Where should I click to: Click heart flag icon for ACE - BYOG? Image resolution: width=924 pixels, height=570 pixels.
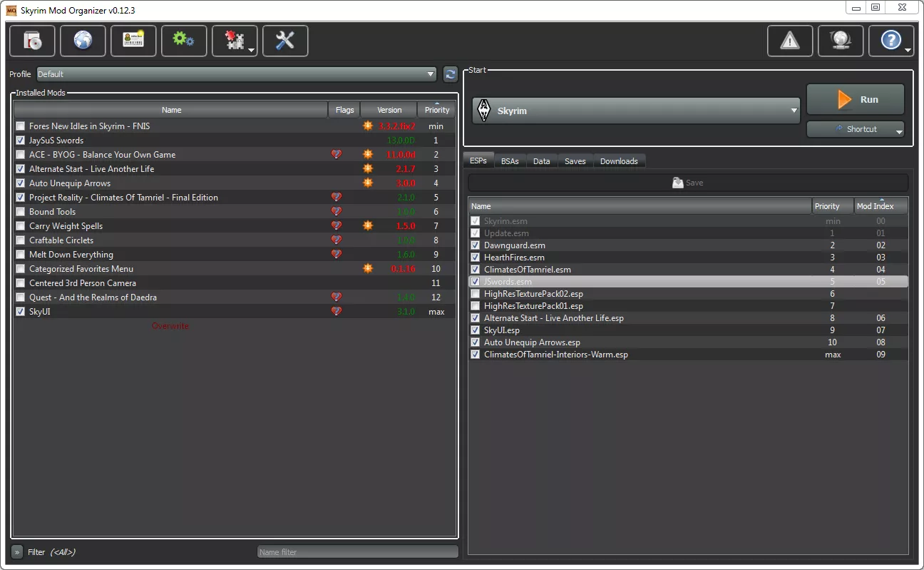(x=337, y=154)
